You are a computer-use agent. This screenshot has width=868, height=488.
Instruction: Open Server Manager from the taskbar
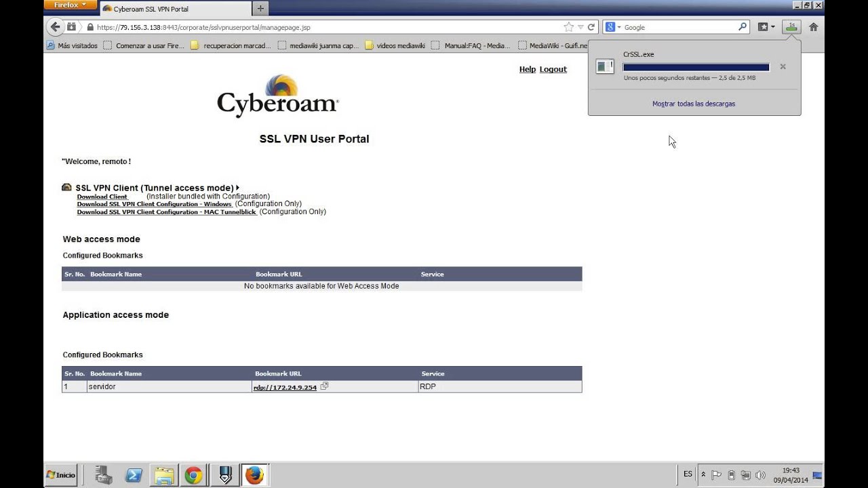coord(103,475)
